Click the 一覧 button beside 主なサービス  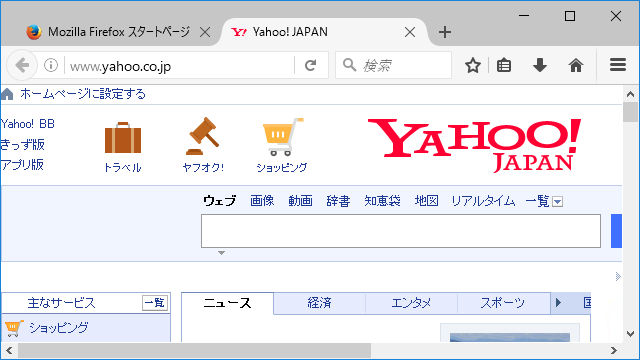pyautogui.click(x=155, y=303)
